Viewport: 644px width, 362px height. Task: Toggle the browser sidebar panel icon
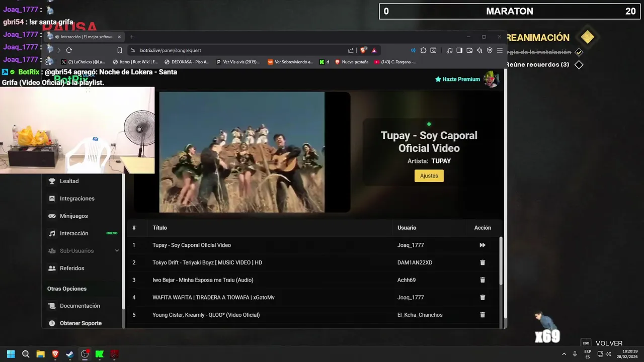[x=459, y=50]
